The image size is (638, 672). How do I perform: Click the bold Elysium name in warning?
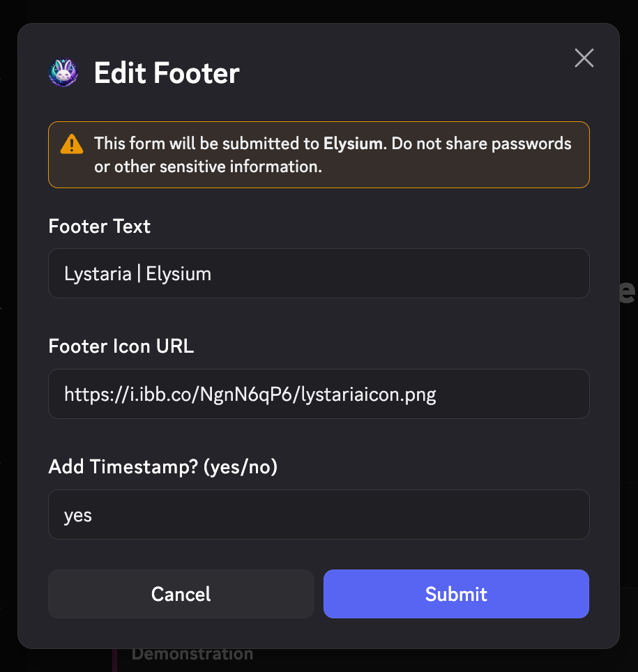coord(353,144)
